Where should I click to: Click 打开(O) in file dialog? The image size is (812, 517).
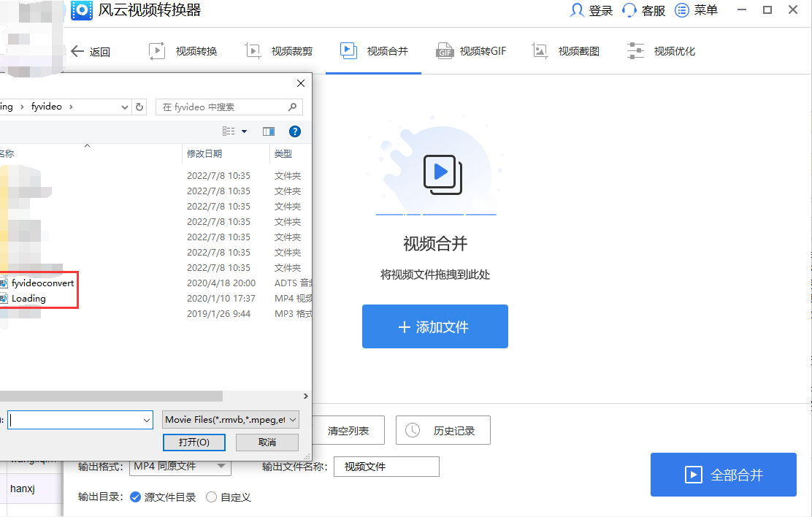coord(194,442)
